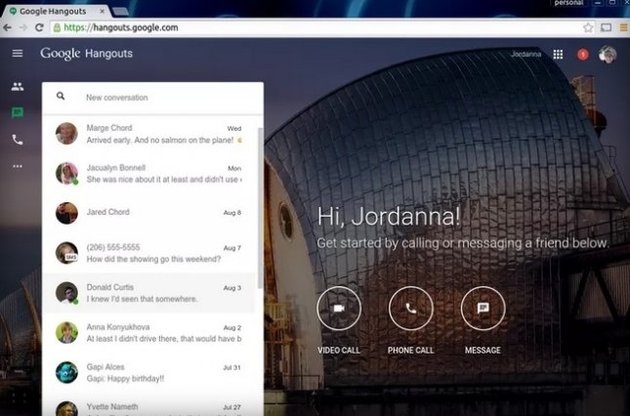630x416 pixels.
Task: Close the Google Hangouts tab
Action: (102, 11)
